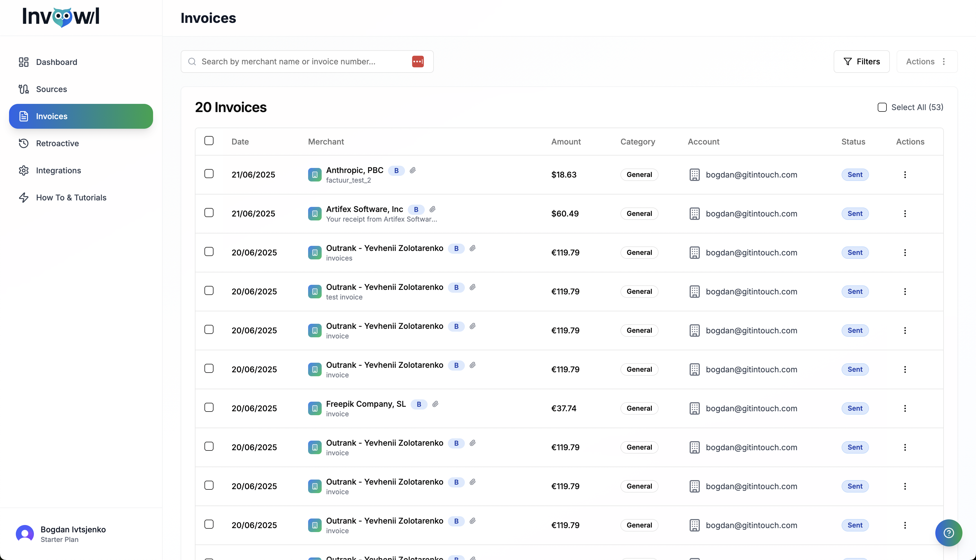Open row actions for the last fully visible invoice
The image size is (976, 560).
(905, 525)
